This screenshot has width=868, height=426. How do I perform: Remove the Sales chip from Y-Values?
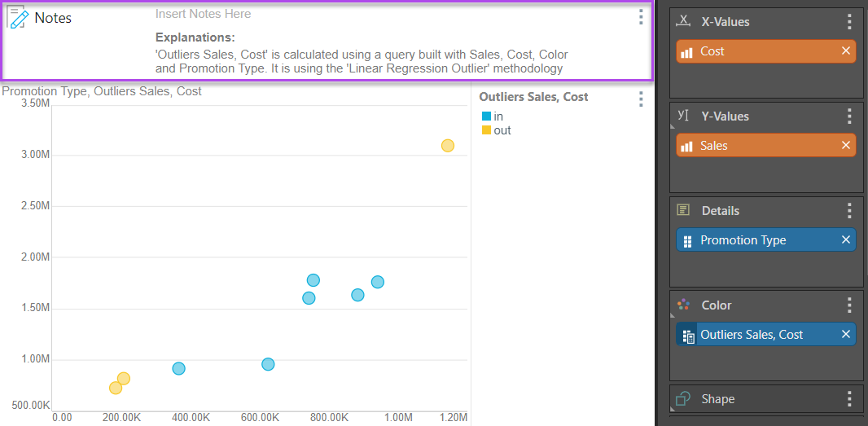845,146
